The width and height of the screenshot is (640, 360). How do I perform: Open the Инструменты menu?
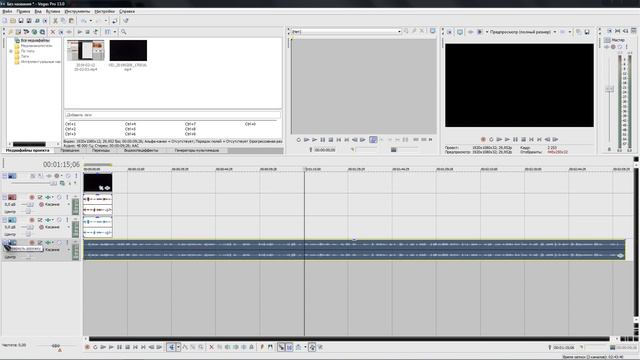[77, 11]
